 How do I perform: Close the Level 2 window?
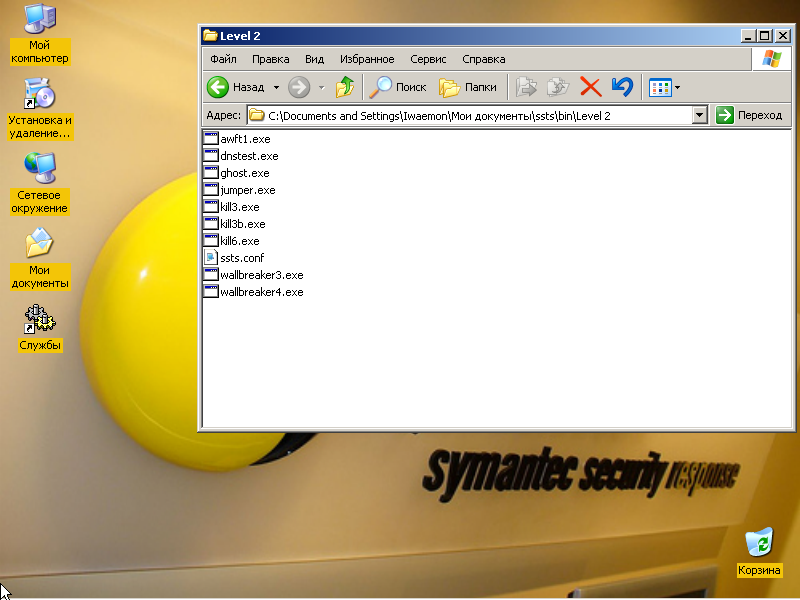[783, 36]
